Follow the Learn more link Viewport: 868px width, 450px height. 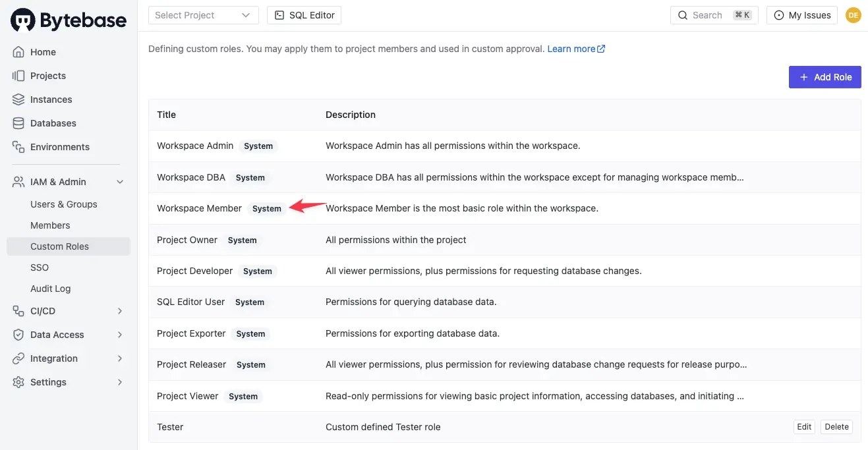tap(576, 49)
